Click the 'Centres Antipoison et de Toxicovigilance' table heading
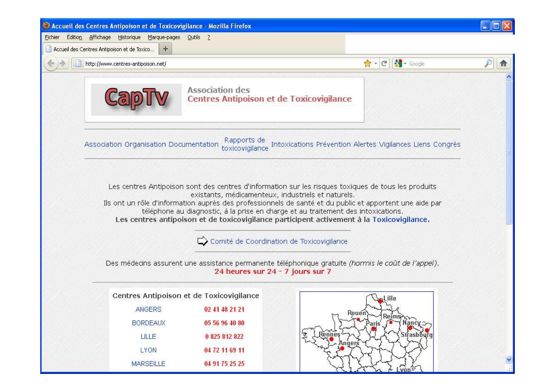Screen dimensions: 555x392 (x=186, y=296)
